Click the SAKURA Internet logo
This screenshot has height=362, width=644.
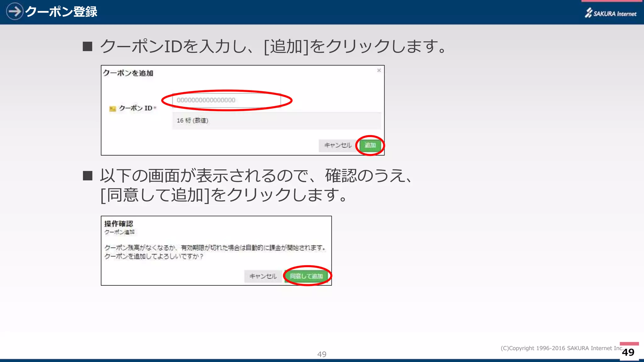(610, 13)
